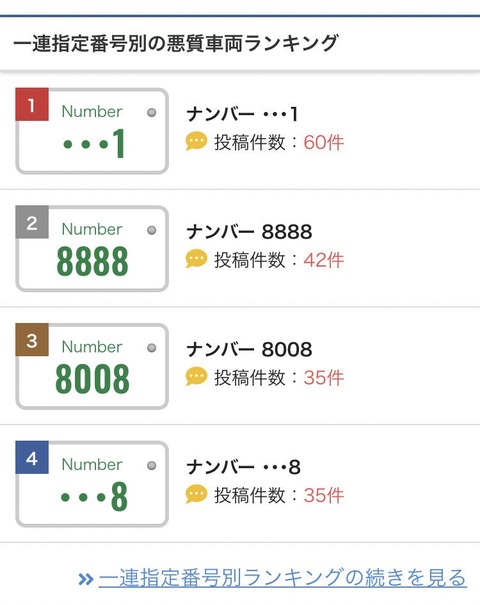The image size is (480, 605).
Task: Open the ···8 license plate thumbnail
Action: 92,484
